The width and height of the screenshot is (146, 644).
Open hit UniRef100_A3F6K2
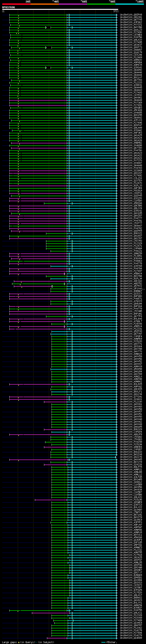[x=131, y=22]
